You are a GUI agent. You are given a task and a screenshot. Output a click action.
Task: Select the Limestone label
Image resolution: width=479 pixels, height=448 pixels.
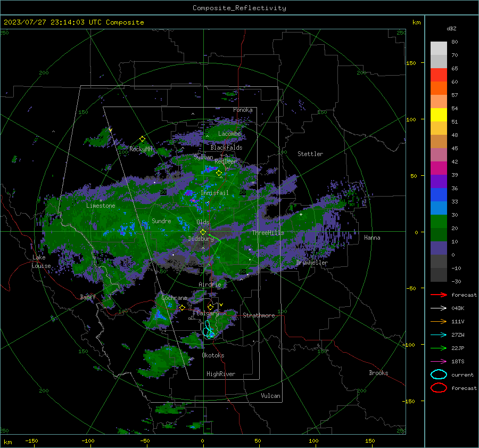(x=101, y=206)
